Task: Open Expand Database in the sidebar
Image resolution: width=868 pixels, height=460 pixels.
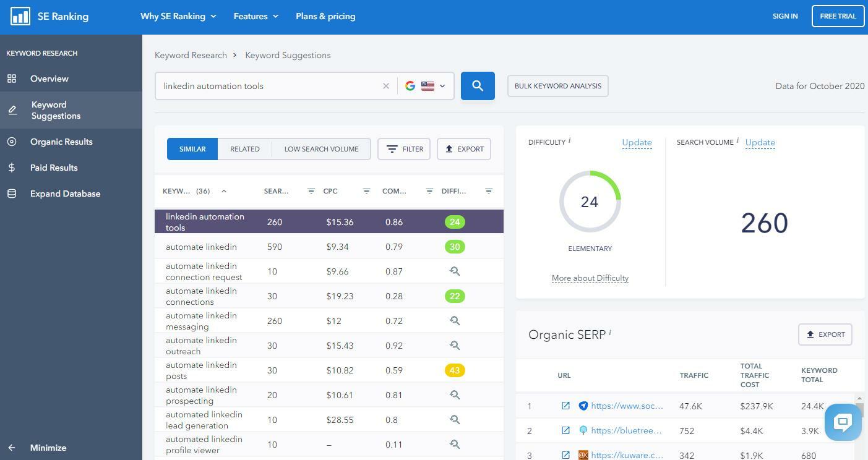Action: point(65,194)
